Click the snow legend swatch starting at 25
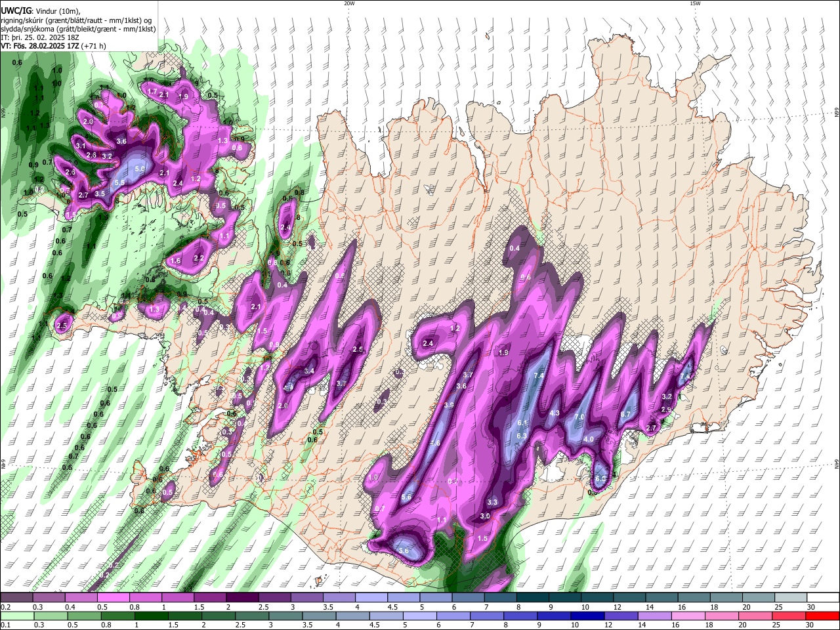The height and width of the screenshot is (630, 840). click(x=791, y=597)
